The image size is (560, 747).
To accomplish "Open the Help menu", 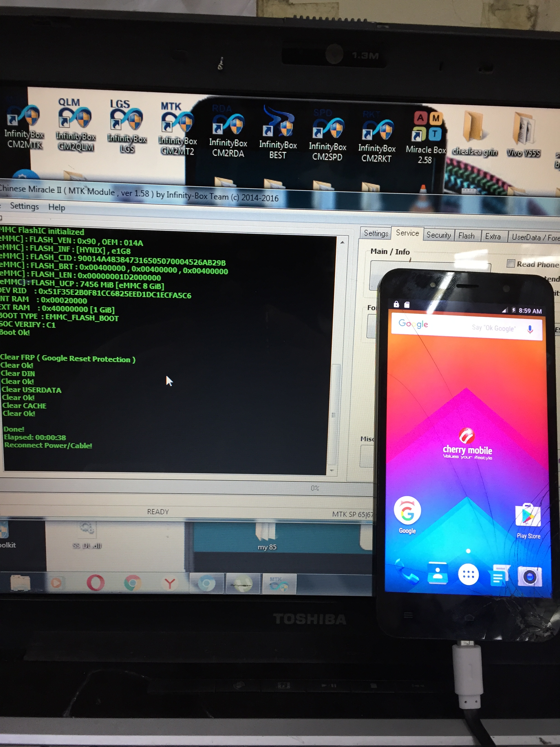I will pyautogui.click(x=56, y=207).
